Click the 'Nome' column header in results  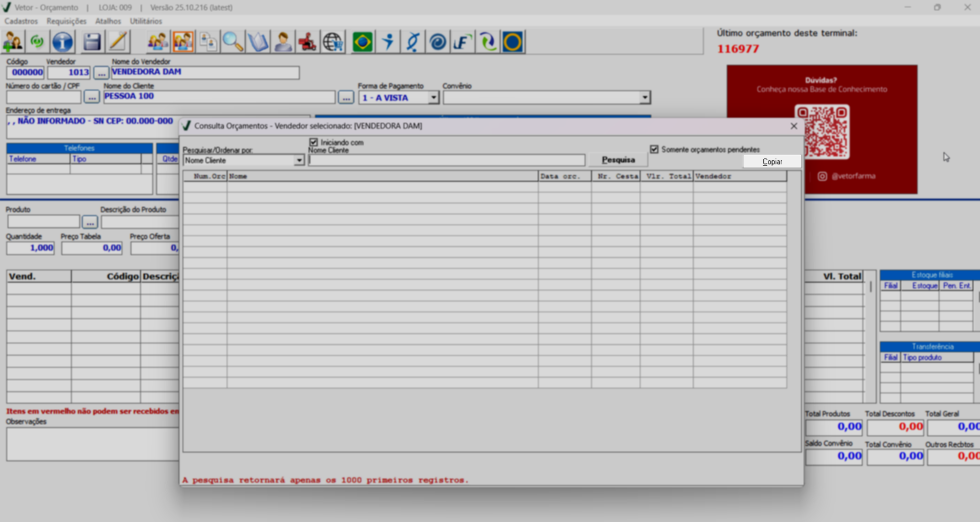(383, 176)
